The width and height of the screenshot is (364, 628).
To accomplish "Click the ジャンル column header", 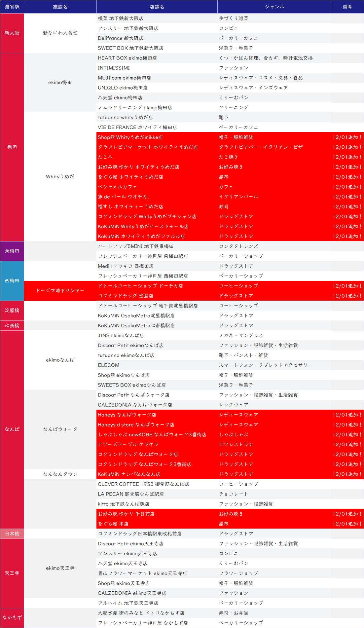I will click(274, 7).
